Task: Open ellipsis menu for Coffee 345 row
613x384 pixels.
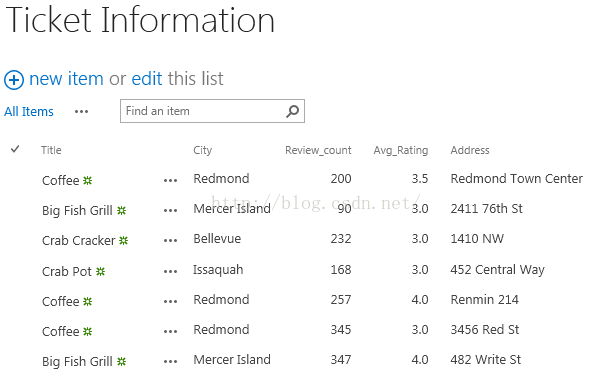Action: click(170, 332)
